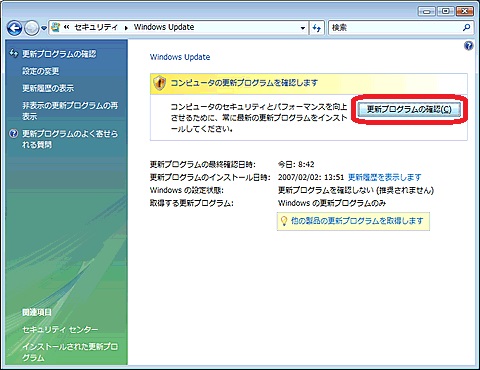Click the Forward navigation arrow button

click(32, 28)
